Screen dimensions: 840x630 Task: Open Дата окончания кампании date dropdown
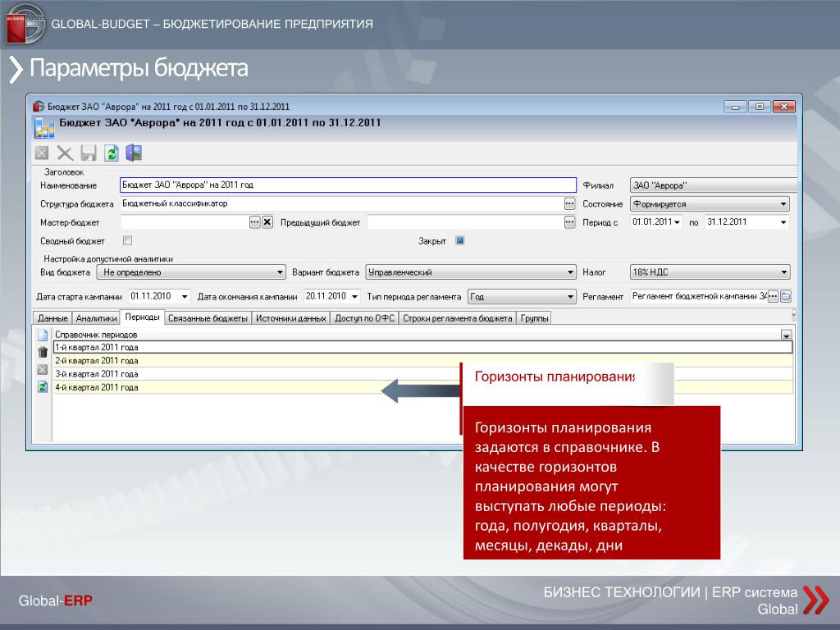354,296
